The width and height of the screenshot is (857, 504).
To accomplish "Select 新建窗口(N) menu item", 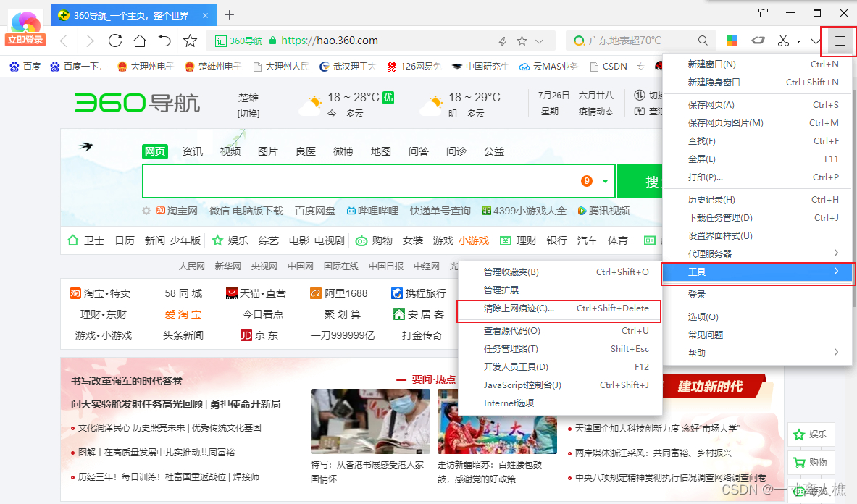I will (x=757, y=64).
